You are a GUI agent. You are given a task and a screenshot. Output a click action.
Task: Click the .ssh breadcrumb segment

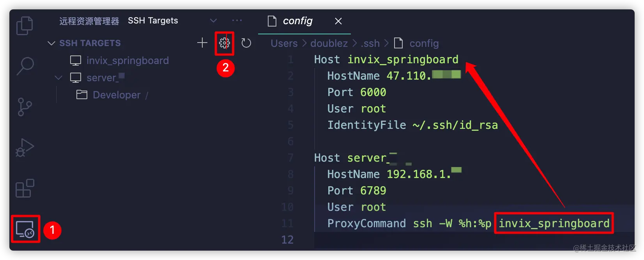(370, 43)
